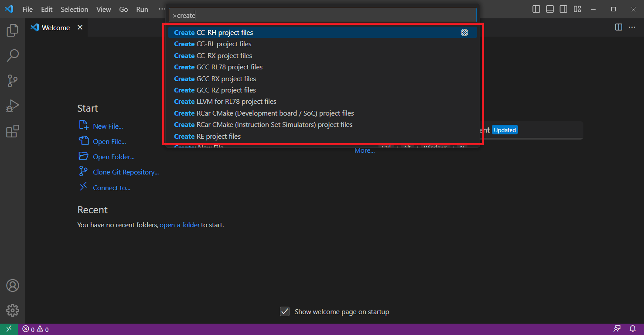The height and width of the screenshot is (335, 644).
Task: Click the remote window indicator in status bar
Action: tap(9, 329)
